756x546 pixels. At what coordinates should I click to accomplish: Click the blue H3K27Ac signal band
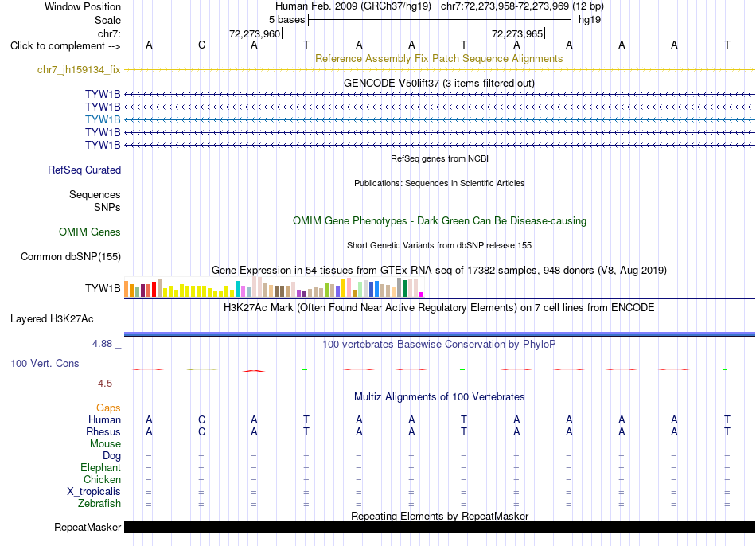coord(439,333)
